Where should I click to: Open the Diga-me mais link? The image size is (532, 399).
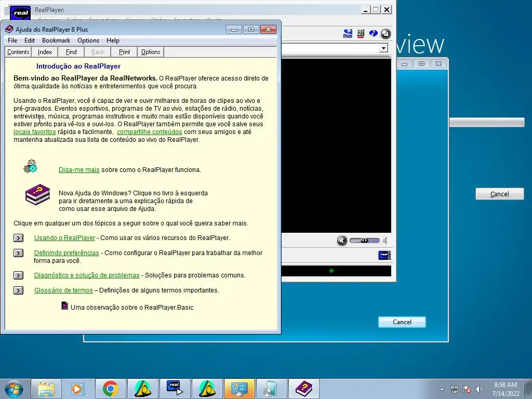(x=79, y=170)
